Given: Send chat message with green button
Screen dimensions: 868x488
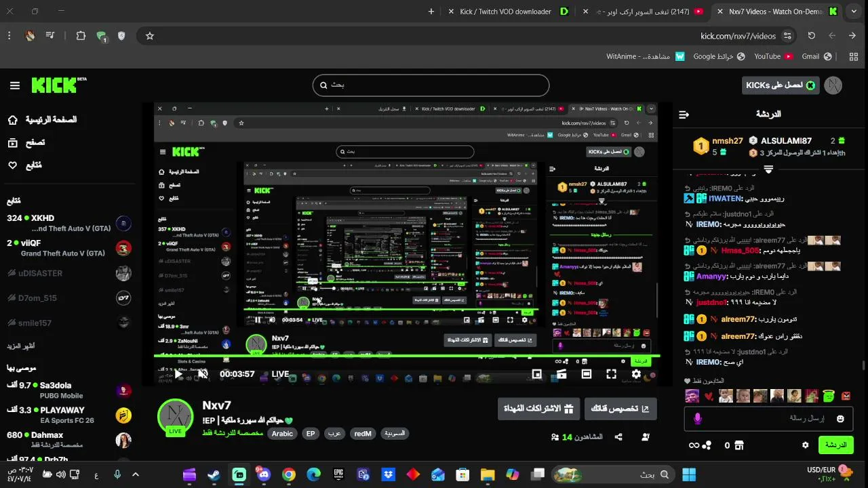Looking at the screenshot, I should coord(835,445).
